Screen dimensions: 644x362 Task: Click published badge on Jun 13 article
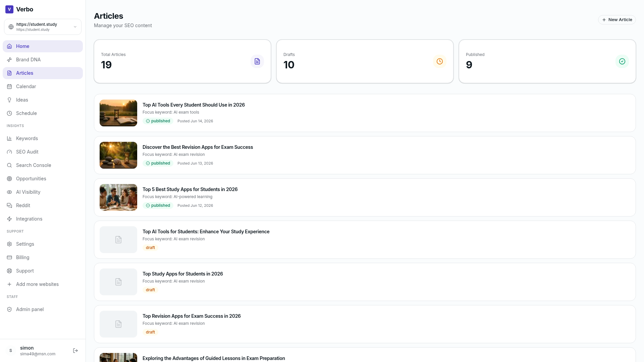point(158,163)
